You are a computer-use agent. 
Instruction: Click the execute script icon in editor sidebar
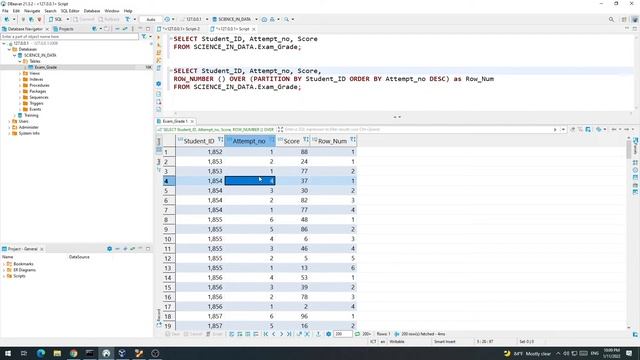coord(159,53)
